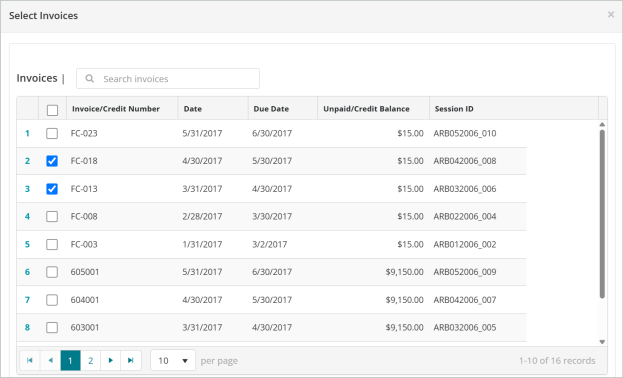Toggle the select-all invoices checkbox

52,110
